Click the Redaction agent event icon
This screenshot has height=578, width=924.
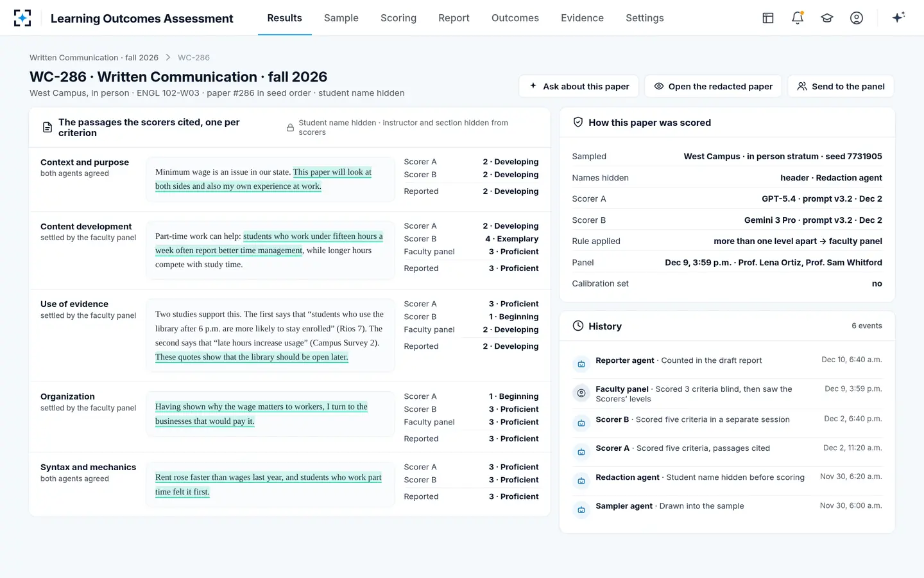pyautogui.click(x=581, y=481)
